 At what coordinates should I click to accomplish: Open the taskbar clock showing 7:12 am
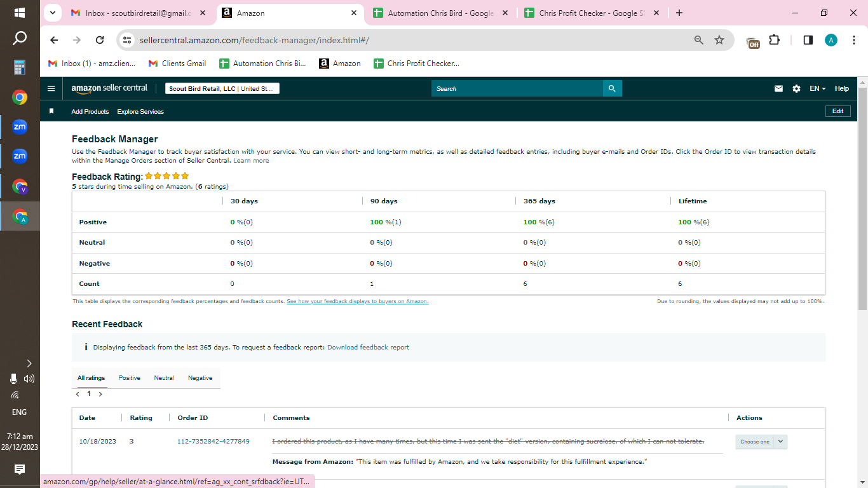point(20,442)
